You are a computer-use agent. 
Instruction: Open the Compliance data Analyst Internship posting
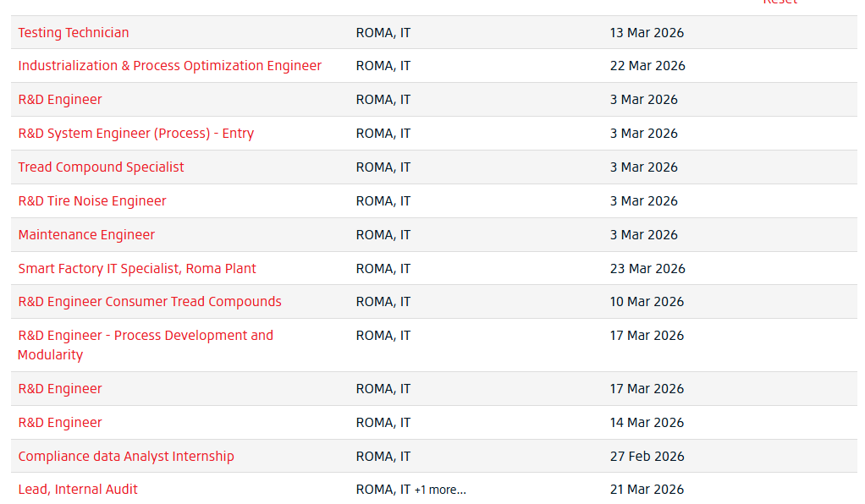click(x=126, y=457)
